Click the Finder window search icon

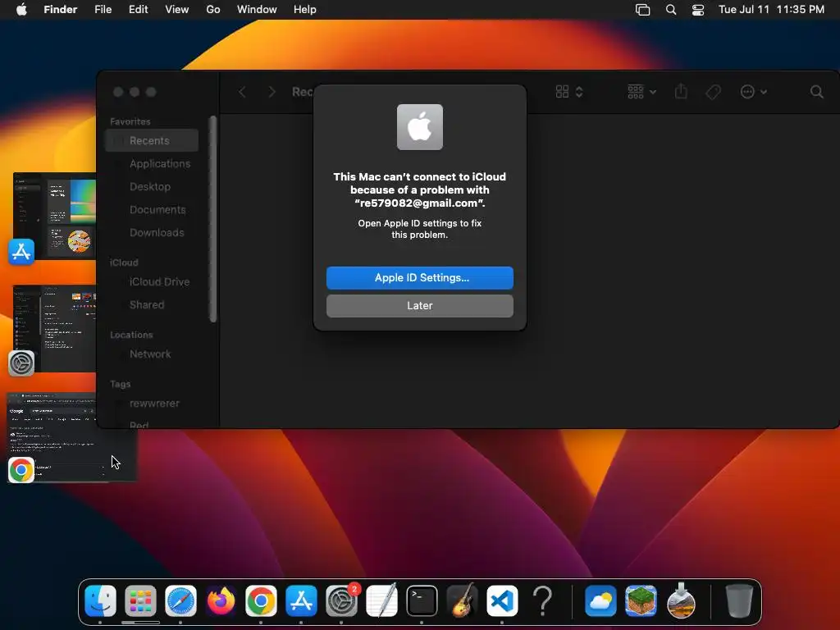816,92
